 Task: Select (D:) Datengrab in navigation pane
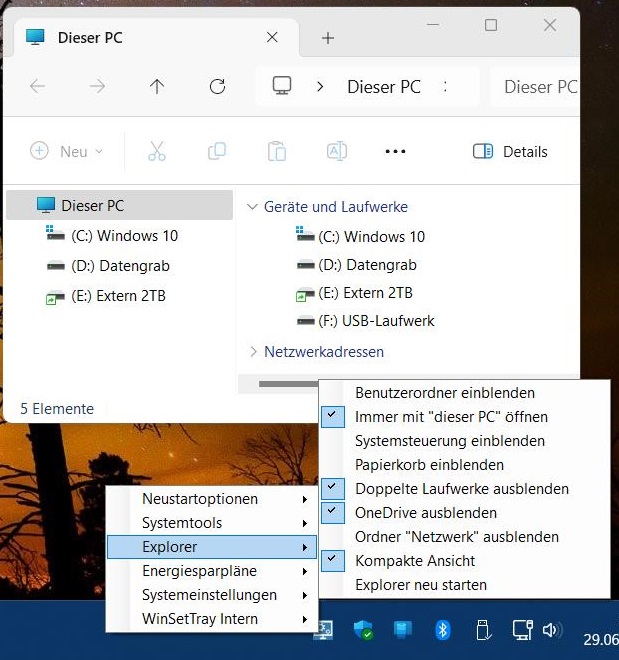[108, 266]
